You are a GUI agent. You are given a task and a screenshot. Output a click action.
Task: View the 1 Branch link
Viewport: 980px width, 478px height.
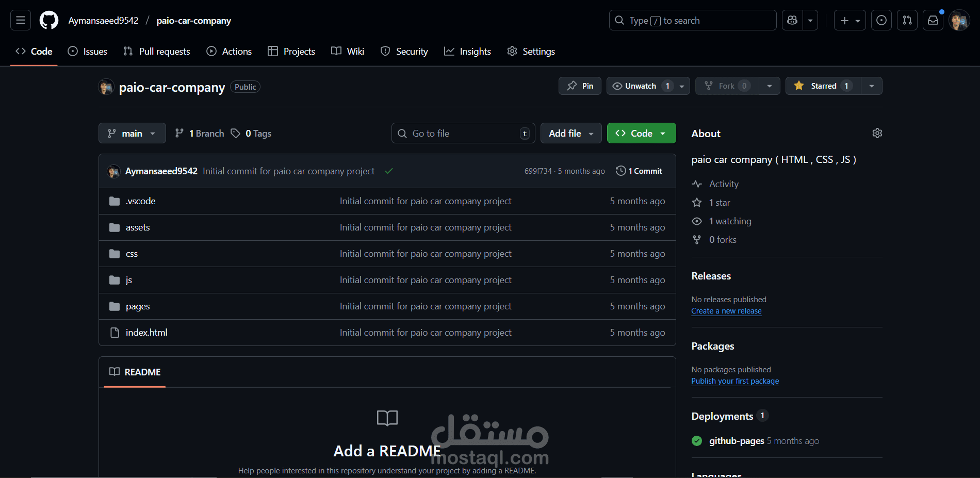point(200,133)
